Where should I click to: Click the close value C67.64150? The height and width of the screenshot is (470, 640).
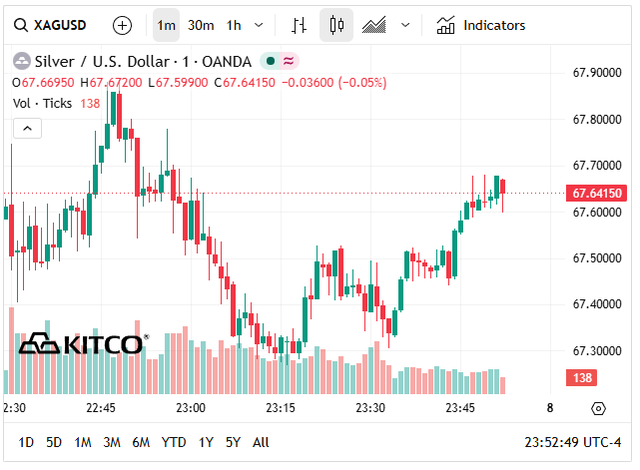[x=245, y=83]
